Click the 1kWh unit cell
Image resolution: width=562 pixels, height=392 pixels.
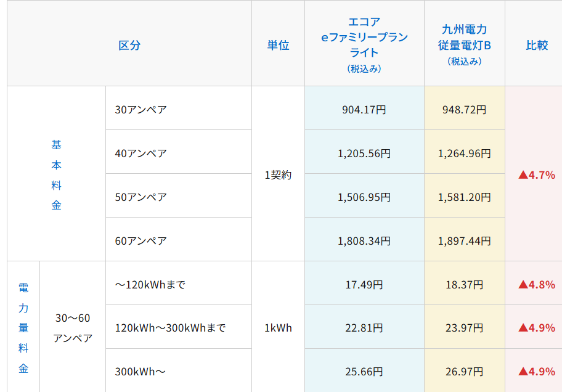tap(277, 325)
